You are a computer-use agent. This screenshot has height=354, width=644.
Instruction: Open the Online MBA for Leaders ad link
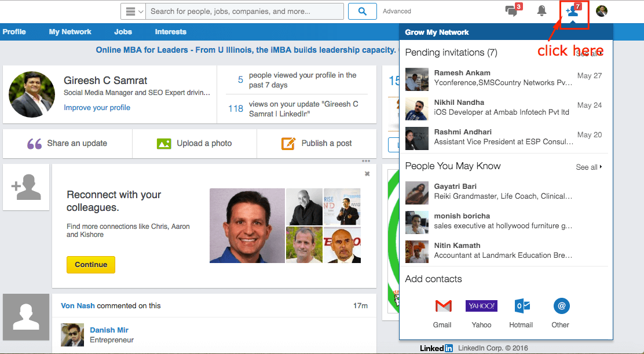[x=247, y=50]
